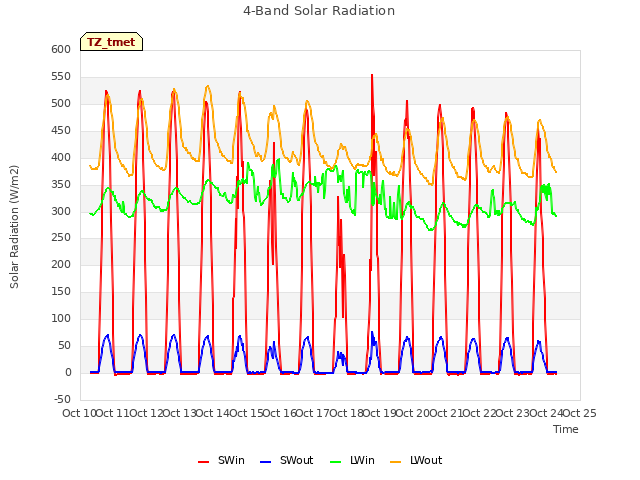Click the 200 y-axis tick label
The width and height of the screenshot is (640, 480).
[61, 264]
